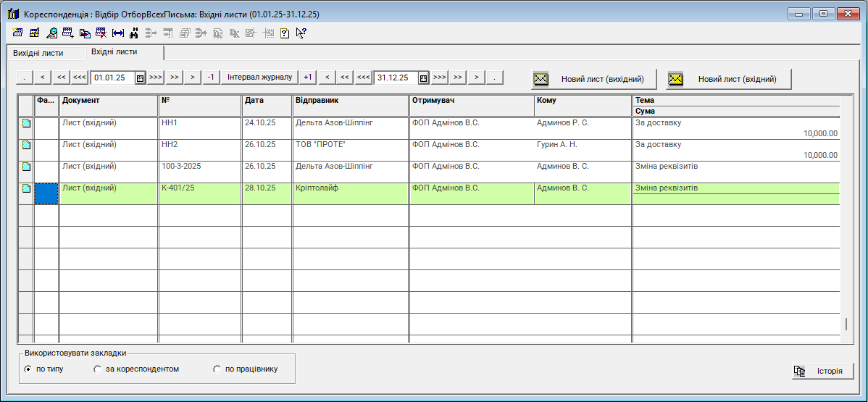
Task: Click the new record toolbar icon
Action: pos(17,33)
